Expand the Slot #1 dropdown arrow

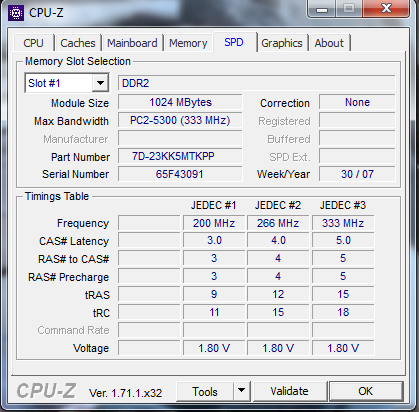coord(100,83)
